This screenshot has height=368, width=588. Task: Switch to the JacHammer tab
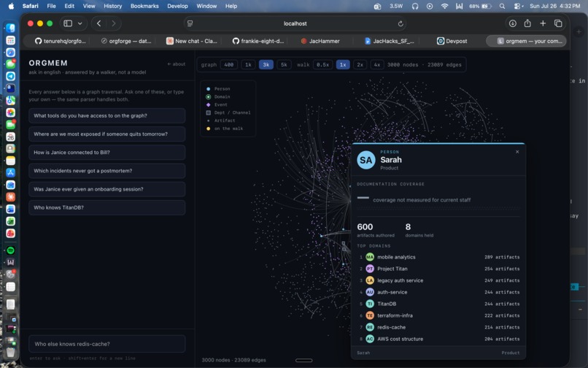tap(320, 41)
